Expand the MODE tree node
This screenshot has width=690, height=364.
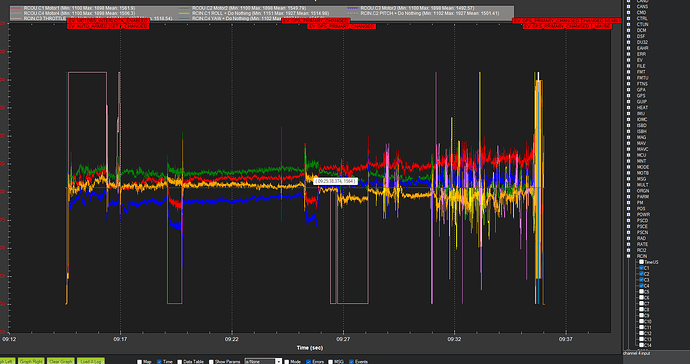(x=628, y=167)
